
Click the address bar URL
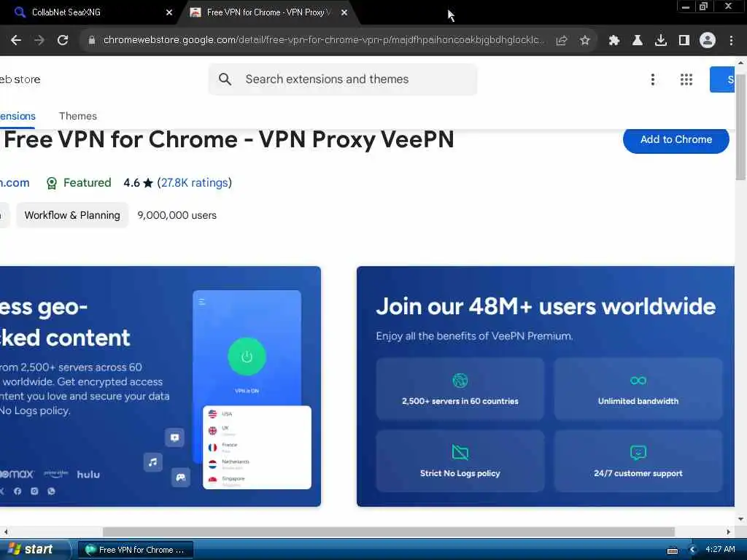click(x=323, y=40)
